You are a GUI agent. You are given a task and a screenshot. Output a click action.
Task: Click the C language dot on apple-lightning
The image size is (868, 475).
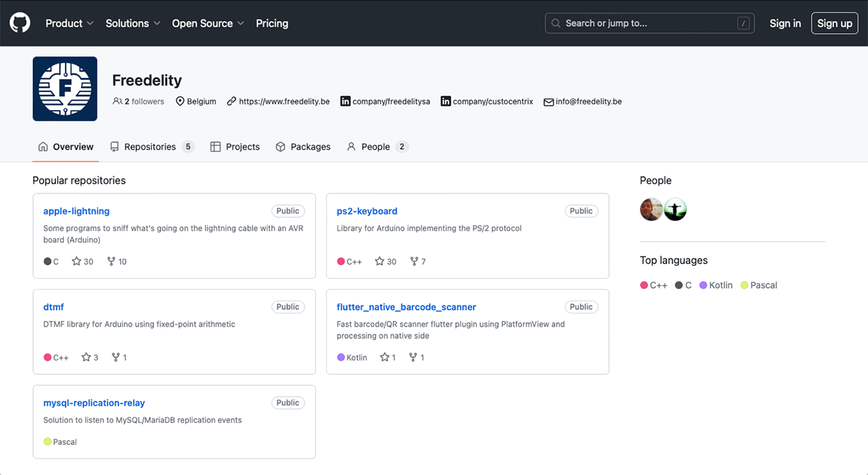pos(48,261)
